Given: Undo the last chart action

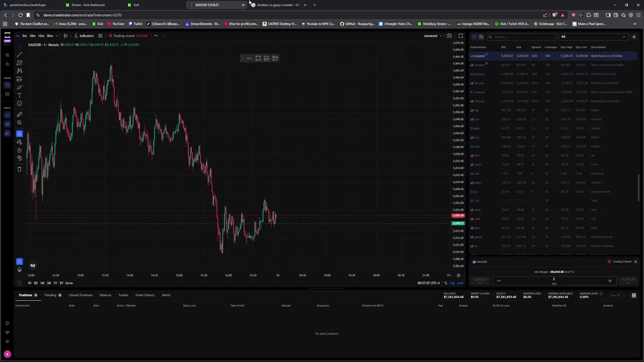Looking at the screenshot, I should pyautogui.click(x=156, y=36).
